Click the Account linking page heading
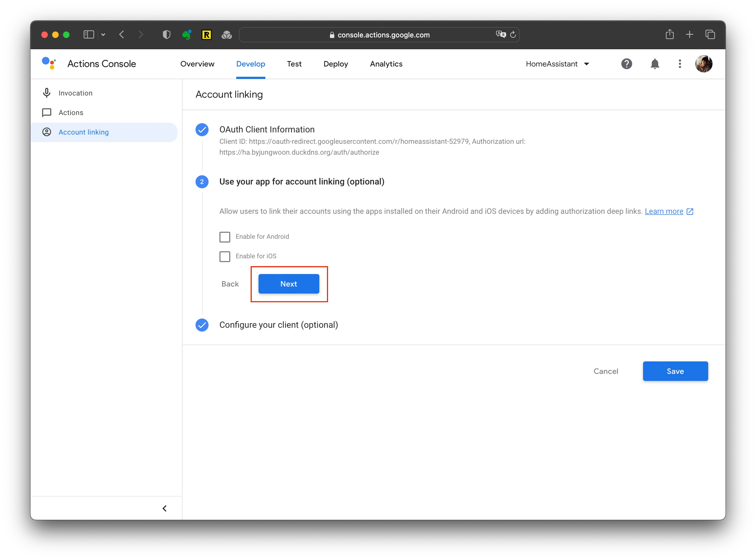This screenshot has height=560, width=756. tap(229, 94)
